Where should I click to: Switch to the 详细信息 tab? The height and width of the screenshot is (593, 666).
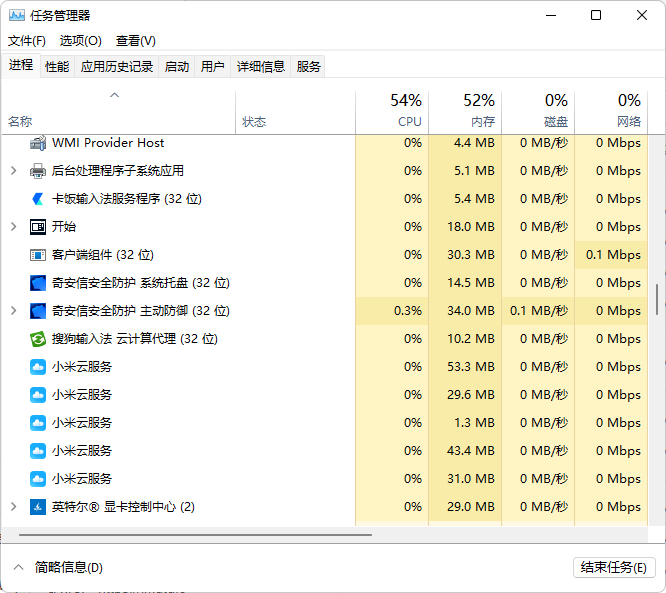click(x=260, y=67)
